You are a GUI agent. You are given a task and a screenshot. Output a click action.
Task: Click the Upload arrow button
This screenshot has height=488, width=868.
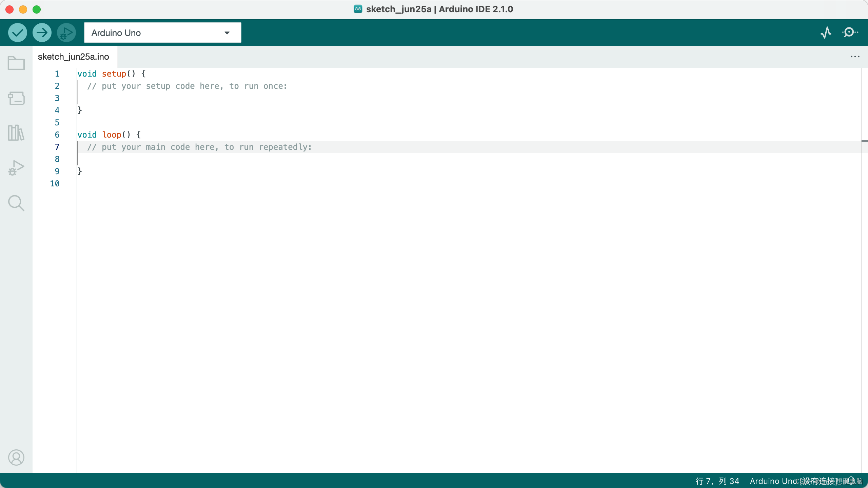pos(42,33)
